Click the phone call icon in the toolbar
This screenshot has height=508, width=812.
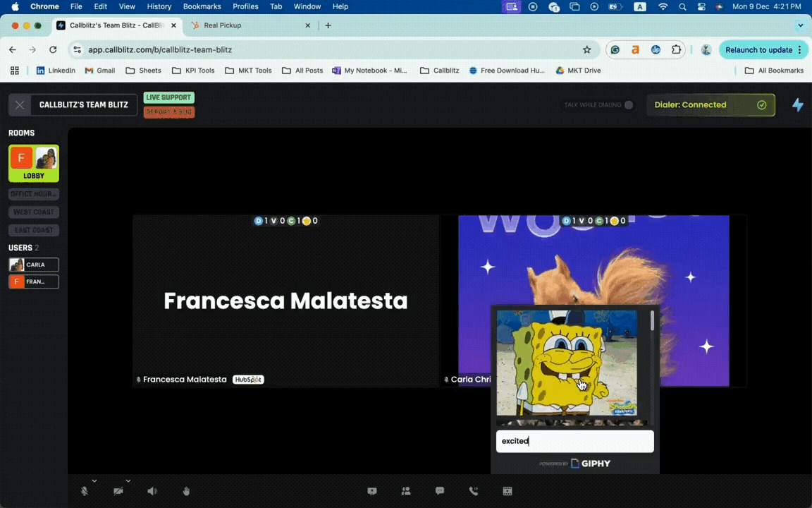[x=474, y=491]
